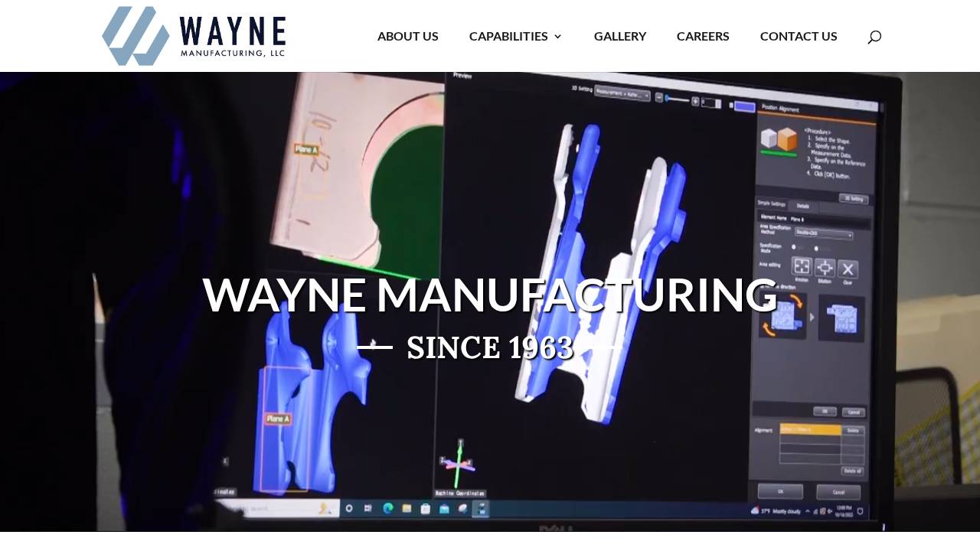This screenshot has height=551, width=980.
Task: Click the zoom slider in the top toolbar
Action: click(668, 98)
